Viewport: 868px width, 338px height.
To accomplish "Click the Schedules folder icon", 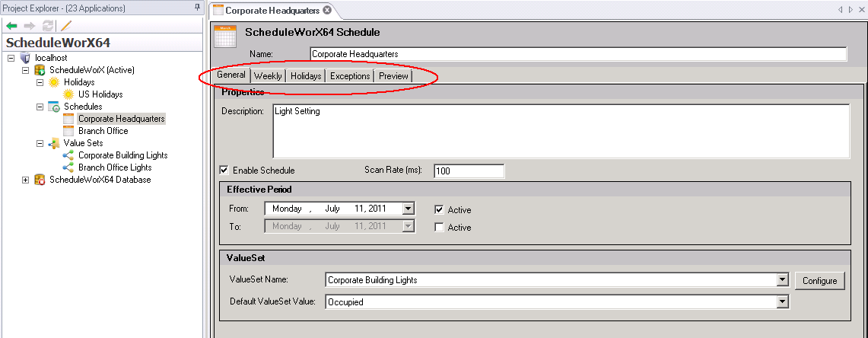I will 54,107.
